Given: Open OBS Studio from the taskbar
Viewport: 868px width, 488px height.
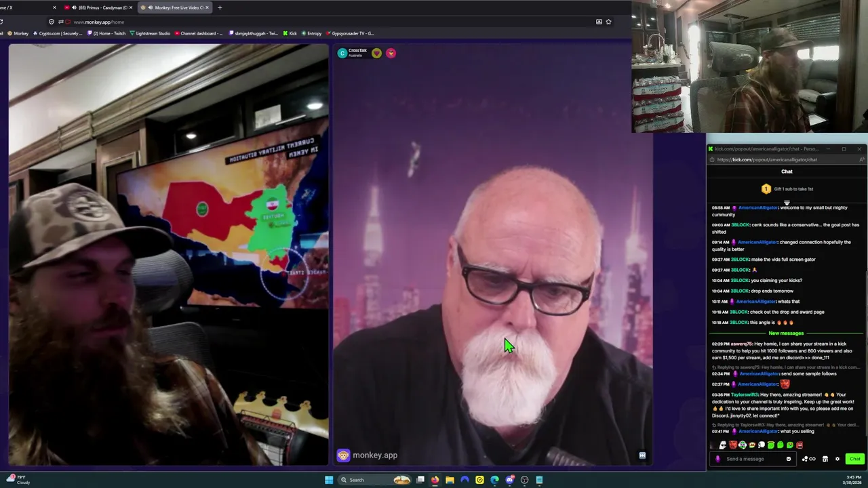Looking at the screenshot, I should [x=525, y=480].
